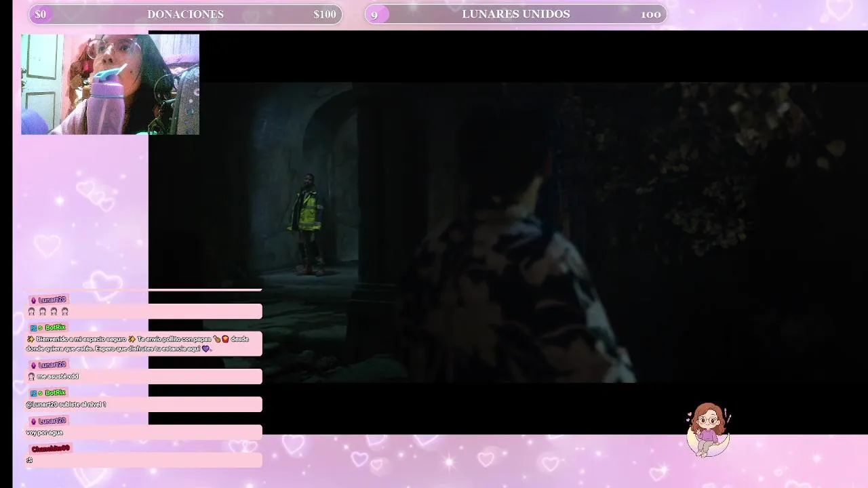The image size is (868, 488).
Task: Click the dark game video area
Action: (509, 232)
